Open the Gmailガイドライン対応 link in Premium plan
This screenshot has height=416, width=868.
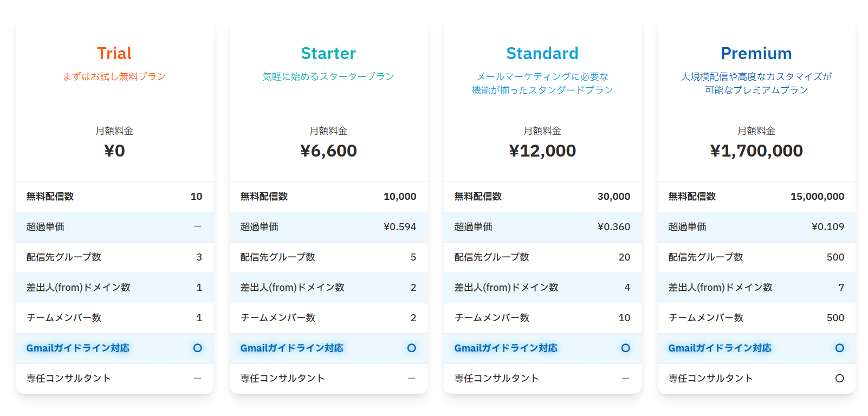[720, 348]
